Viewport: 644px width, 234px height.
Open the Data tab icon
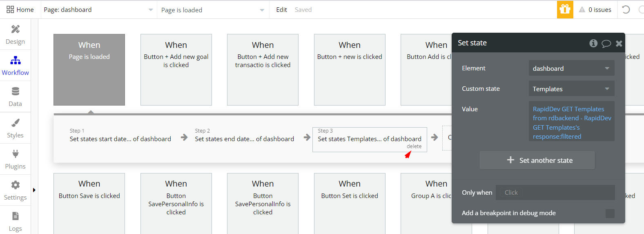15,91
